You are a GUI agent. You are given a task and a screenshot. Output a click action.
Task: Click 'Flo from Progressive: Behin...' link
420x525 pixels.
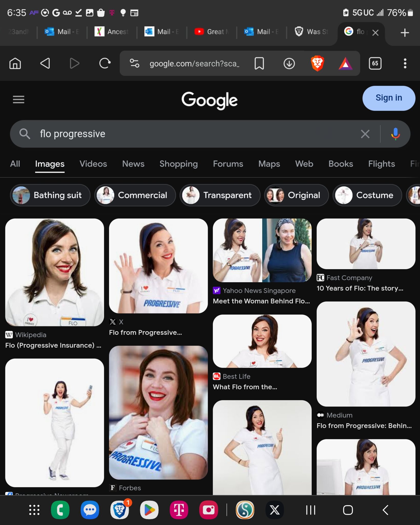pos(364,426)
